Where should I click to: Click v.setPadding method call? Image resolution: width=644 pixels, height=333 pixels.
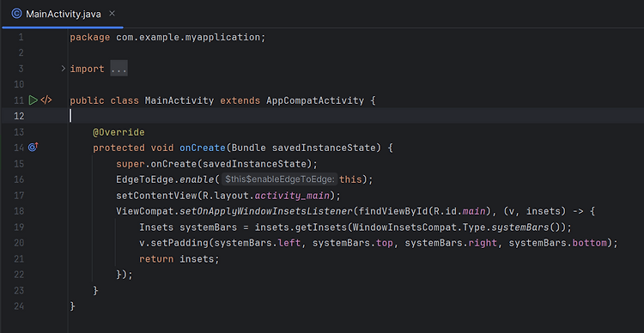coord(173,243)
